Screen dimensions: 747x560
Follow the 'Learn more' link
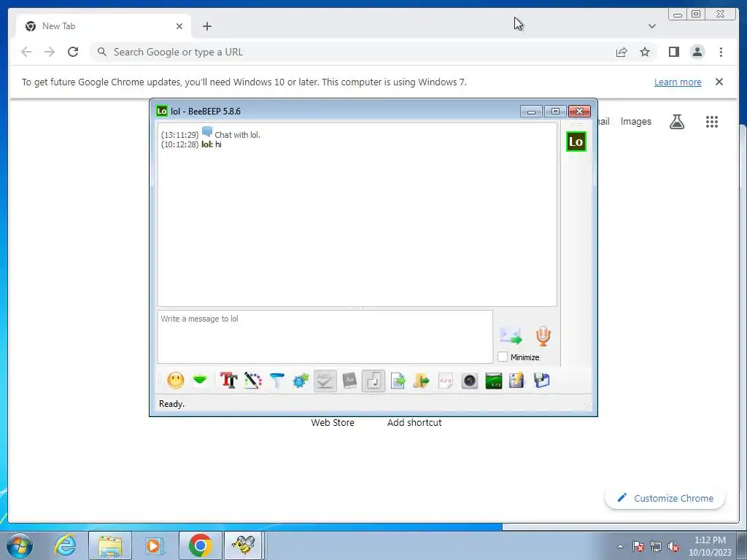tap(678, 82)
